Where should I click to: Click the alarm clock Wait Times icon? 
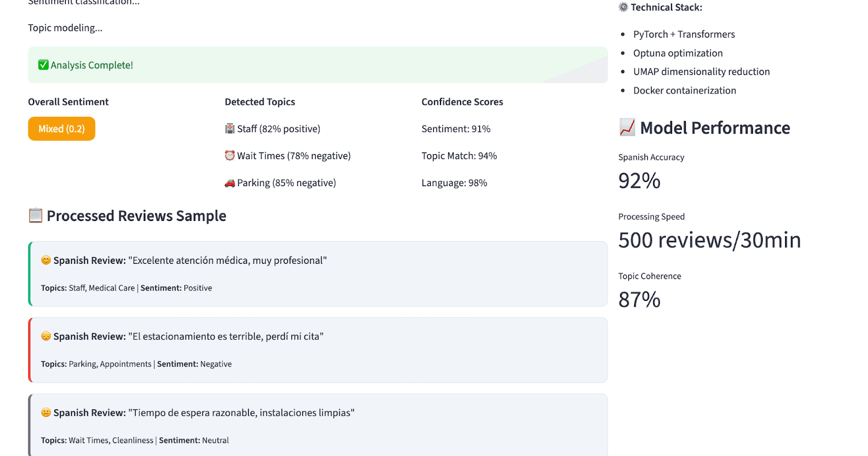coord(230,156)
